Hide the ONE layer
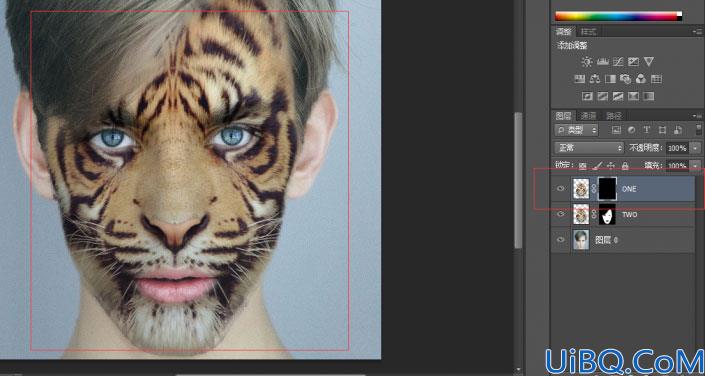This screenshot has width=705, height=376. pos(560,188)
